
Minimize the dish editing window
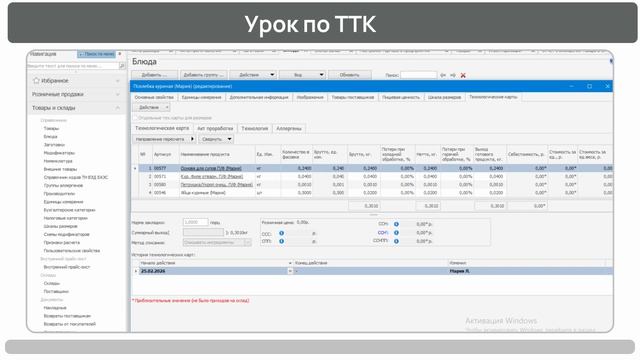[x=571, y=86]
